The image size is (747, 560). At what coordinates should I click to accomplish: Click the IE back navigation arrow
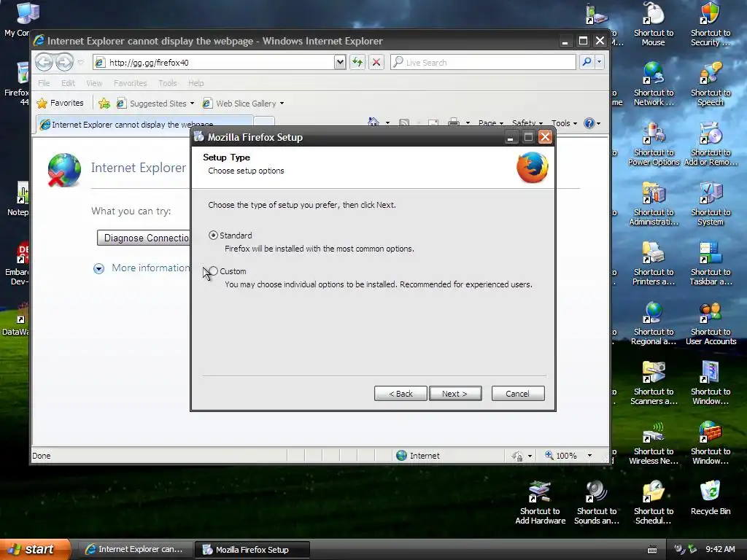[44, 62]
